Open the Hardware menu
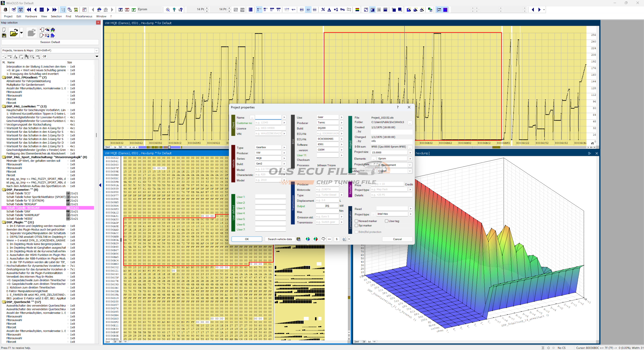 [x=31, y=16]
